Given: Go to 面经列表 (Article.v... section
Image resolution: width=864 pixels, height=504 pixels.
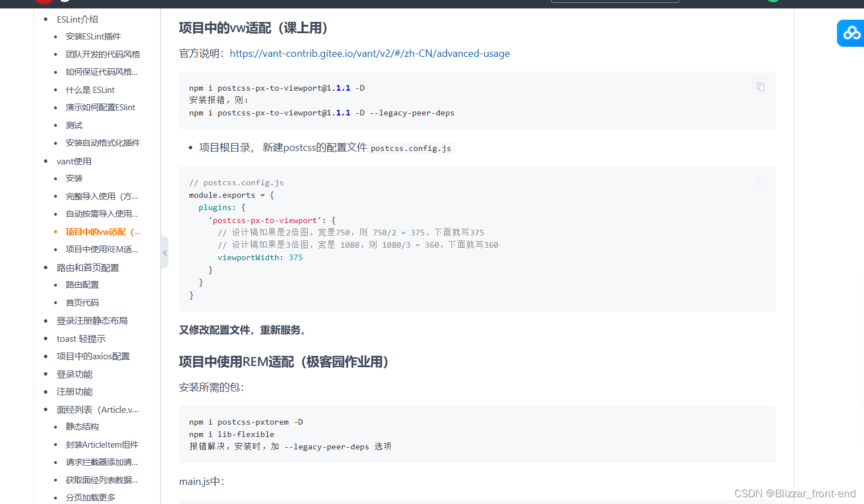Looking at the screenshot, I should [98, 409].
